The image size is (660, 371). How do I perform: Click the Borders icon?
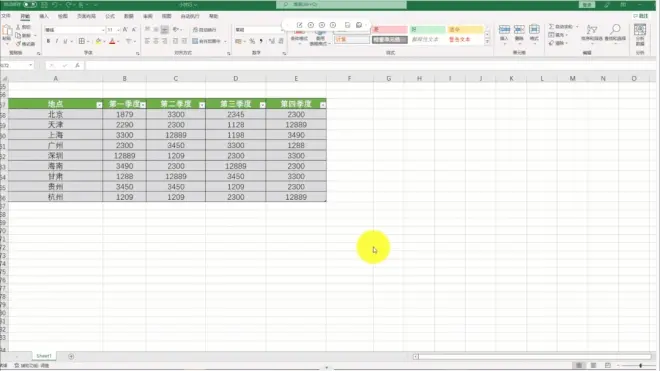pyautogui.click(x=82, y=41)
